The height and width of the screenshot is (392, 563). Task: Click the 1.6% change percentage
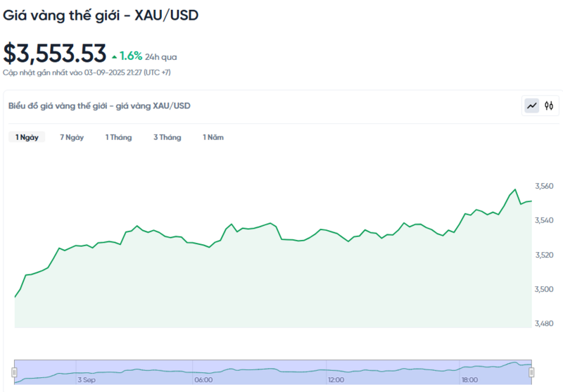[x=131, y=56]
